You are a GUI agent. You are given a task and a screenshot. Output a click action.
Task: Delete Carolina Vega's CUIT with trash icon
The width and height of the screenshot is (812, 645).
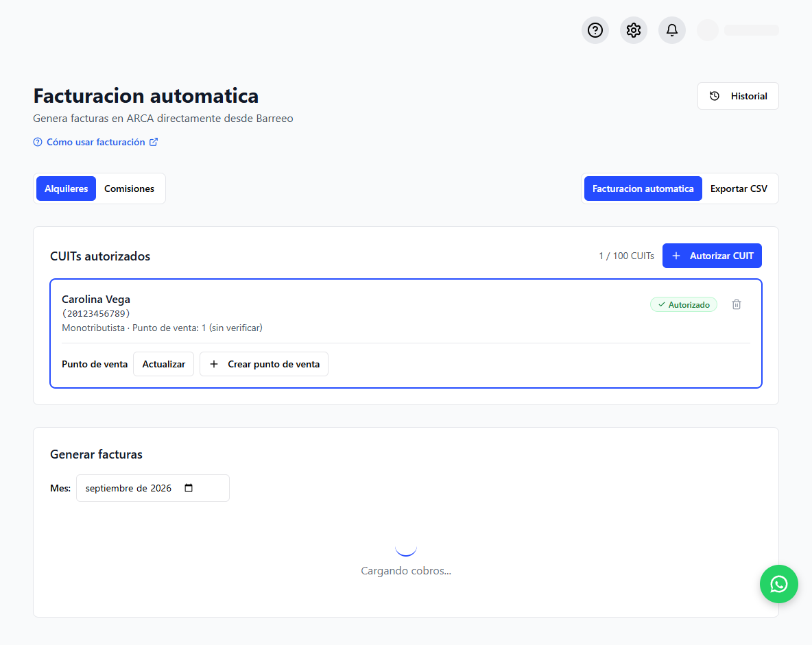[737, 304]
